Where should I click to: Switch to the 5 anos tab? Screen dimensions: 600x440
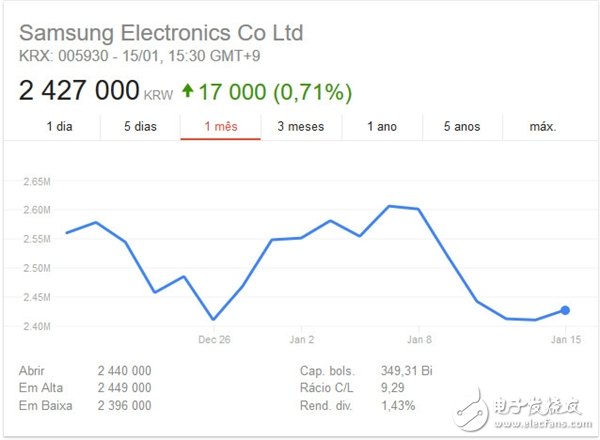click(462, 127)
